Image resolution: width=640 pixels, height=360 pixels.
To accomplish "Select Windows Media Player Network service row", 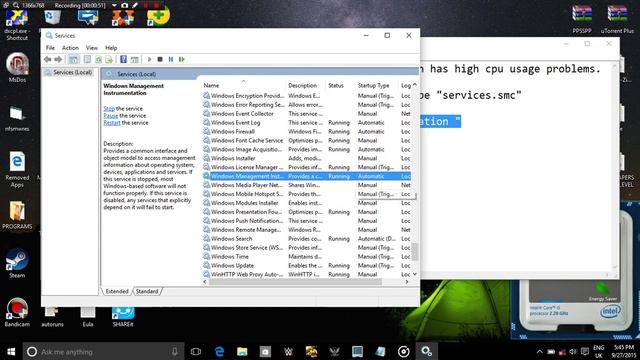I will (x=307, y=185).
